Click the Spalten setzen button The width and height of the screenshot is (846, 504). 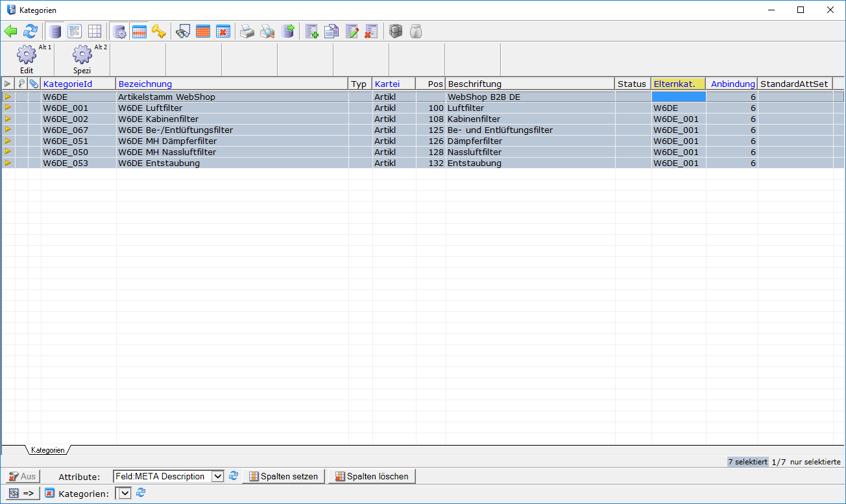click(x=284, y=477)
